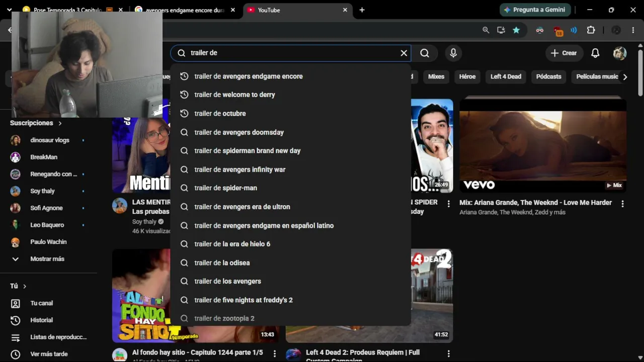
Task: Select the Héroe filter chip
Action: point(467,76)
